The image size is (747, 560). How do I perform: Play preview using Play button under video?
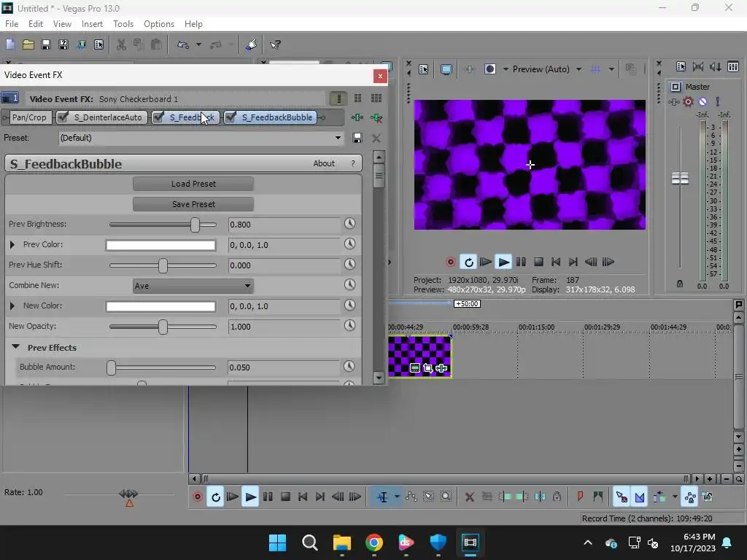pos(503,262)
